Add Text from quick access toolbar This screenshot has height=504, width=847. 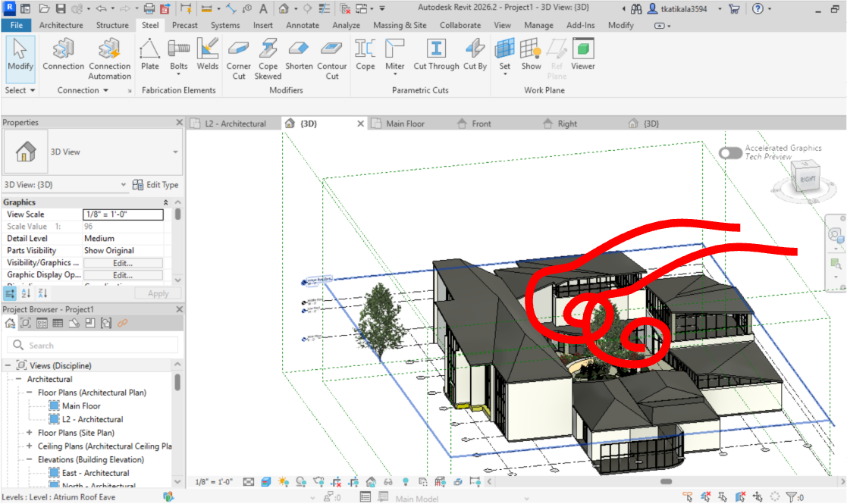coord(263,8)
